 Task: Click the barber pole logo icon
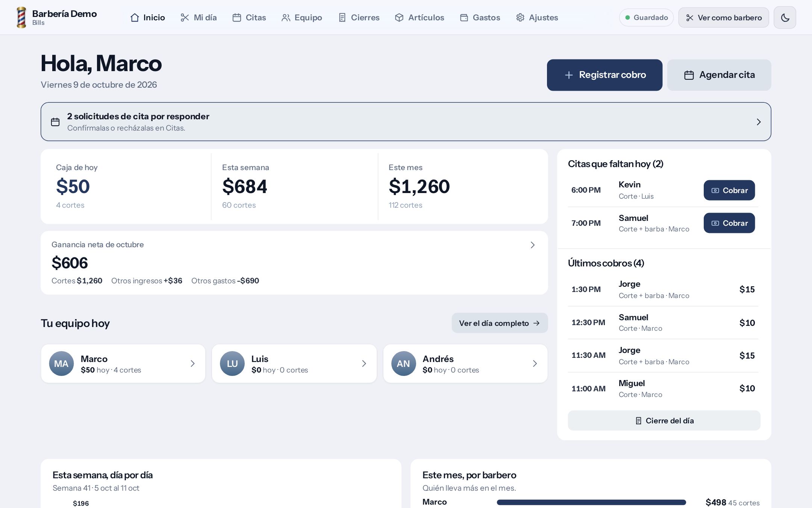pyautogui.click(x=21, y=17)
